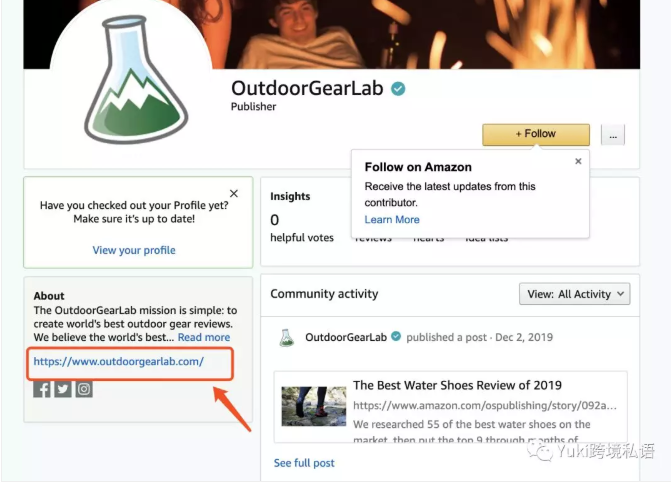Open the View your profile link
Image resolution: width=671 pixels, height=482 pixels.
[134, 250]
